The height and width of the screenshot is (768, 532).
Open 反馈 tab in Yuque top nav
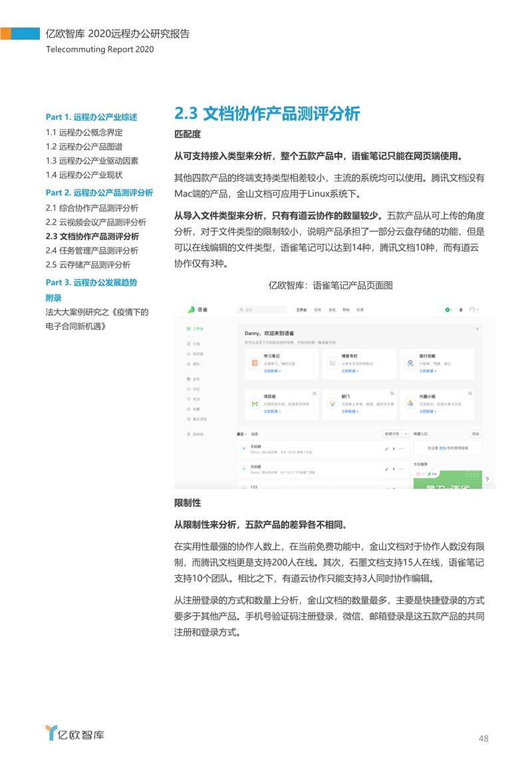(x=360, y=310)
